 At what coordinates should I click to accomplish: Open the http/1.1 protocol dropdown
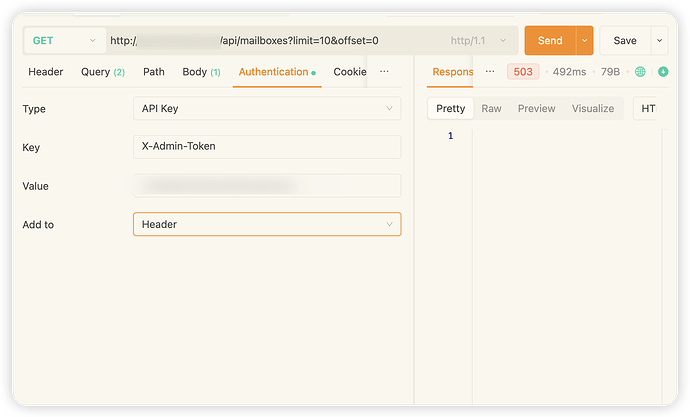(478, 40)
